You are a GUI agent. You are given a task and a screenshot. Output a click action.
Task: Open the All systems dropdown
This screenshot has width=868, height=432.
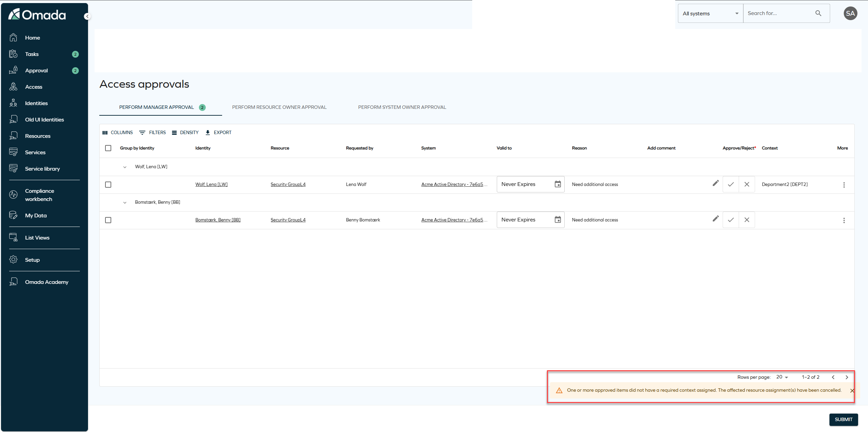pos(710,13)
